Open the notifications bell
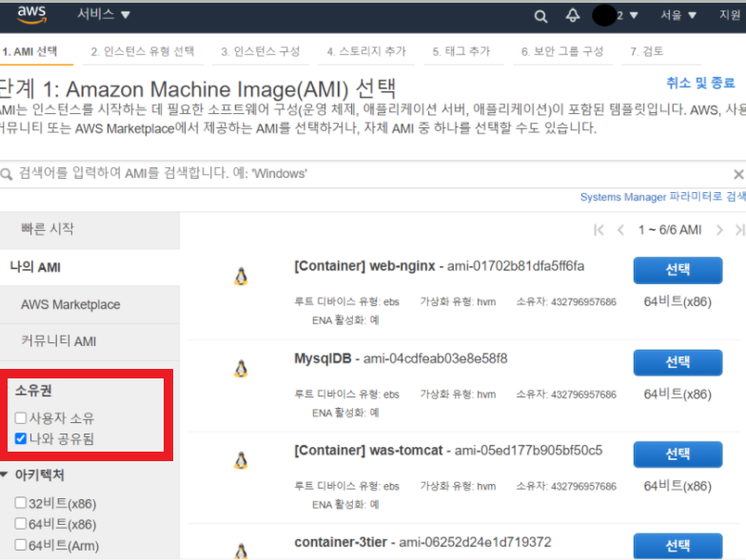 point(573,15)
